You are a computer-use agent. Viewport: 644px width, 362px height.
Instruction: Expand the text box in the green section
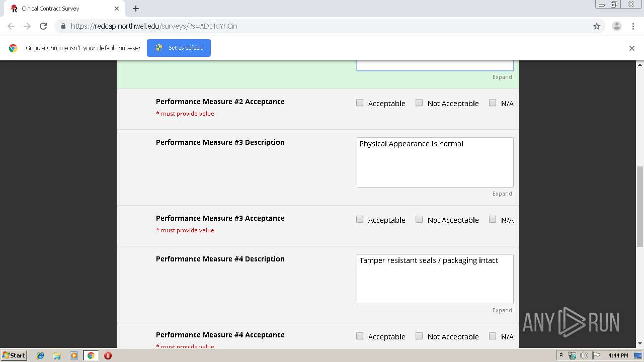pos(502,77)
